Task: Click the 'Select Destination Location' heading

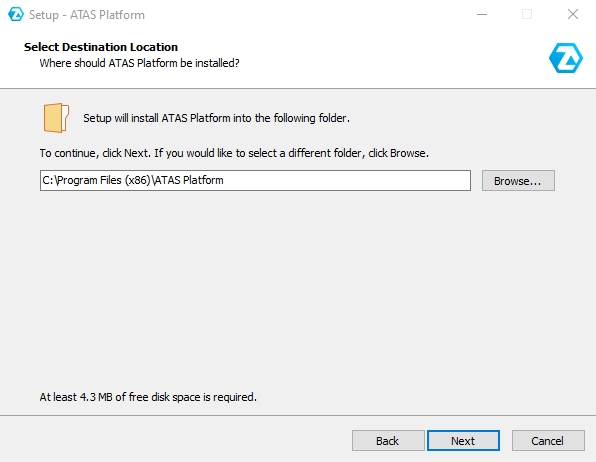Action: click(101, 47)
